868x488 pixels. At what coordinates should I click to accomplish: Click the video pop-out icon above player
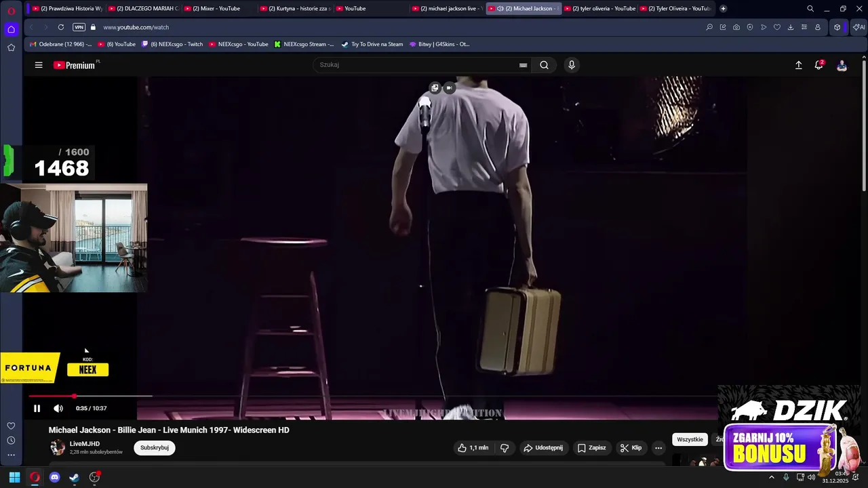point(435,88)
